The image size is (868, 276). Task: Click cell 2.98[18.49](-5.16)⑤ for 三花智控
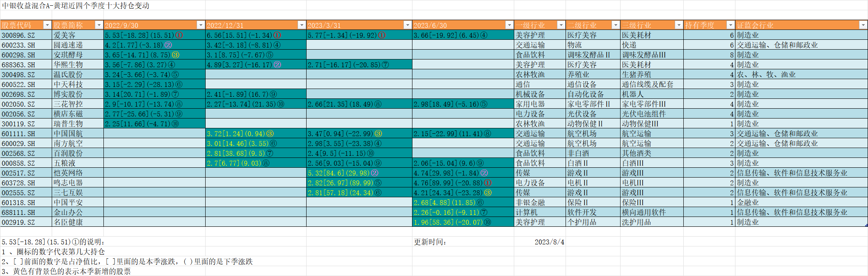pos(463,104)
